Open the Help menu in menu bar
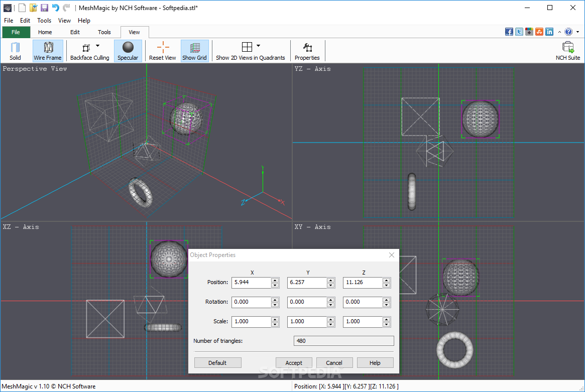This screenshot has width=585, height=392. [84, 21]
